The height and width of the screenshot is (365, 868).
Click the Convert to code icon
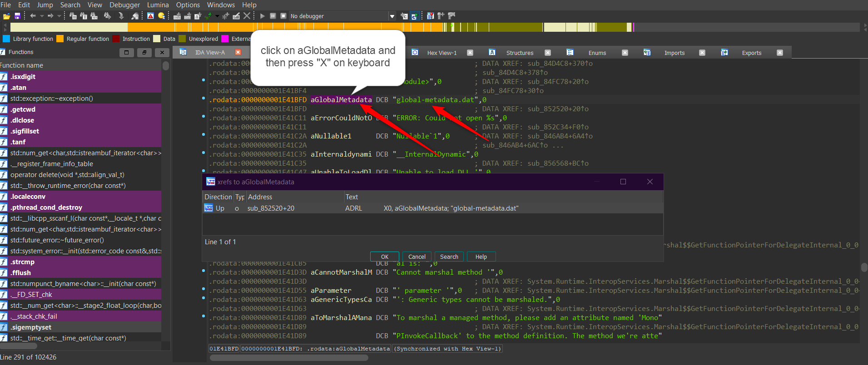pos(177,16)
